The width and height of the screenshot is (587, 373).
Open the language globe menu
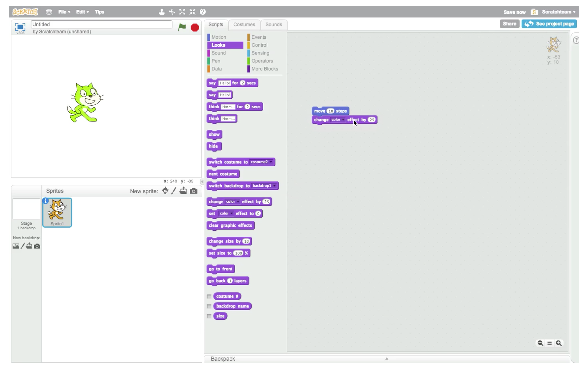(49, 12)
